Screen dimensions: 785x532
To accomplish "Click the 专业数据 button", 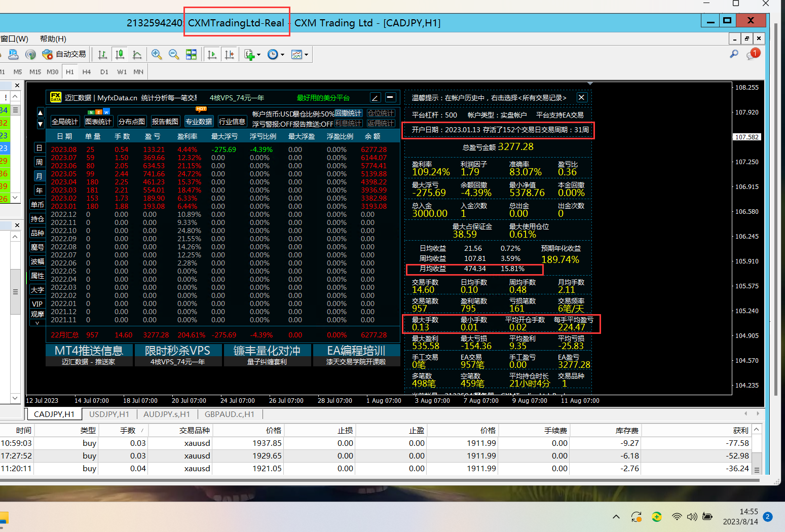I will pyautogui.click(x=199, y=122).
